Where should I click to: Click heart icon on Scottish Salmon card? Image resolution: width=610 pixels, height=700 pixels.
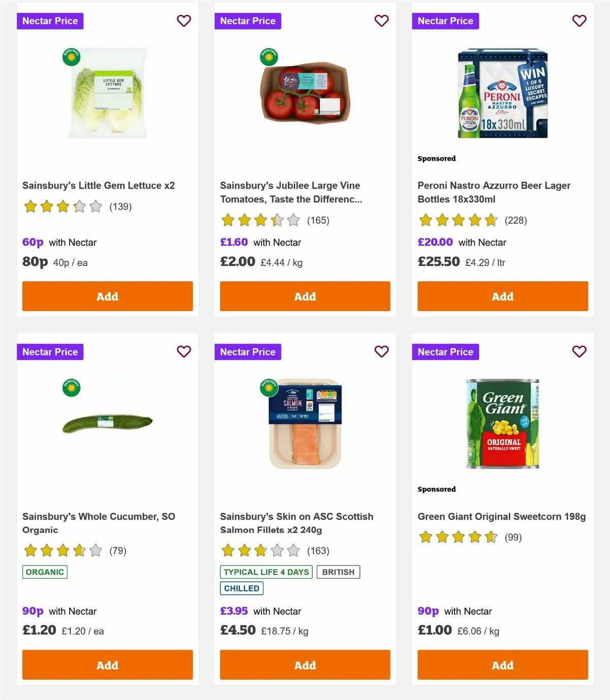[x=382, y=351]
